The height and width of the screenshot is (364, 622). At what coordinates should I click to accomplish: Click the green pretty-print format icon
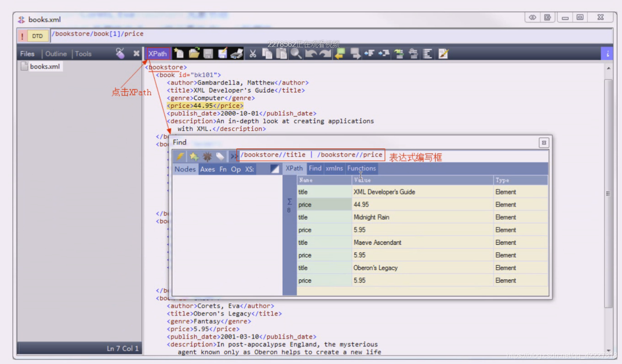pos(399,54)
